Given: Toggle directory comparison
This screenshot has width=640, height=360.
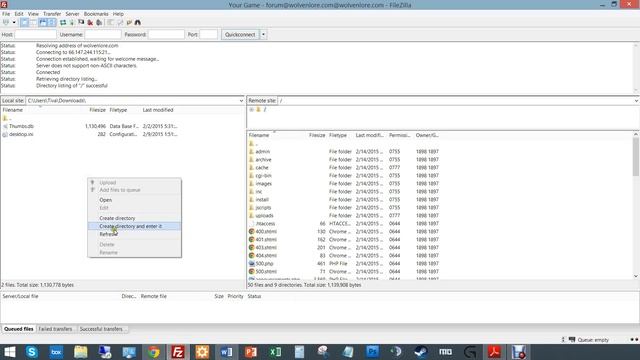Looking at the screenshot, I should (120, 22).
